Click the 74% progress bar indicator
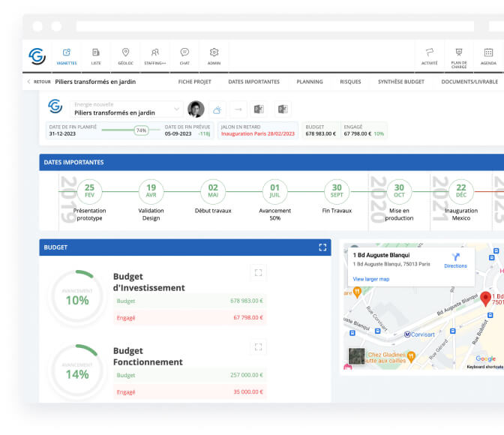 (140, 130)
